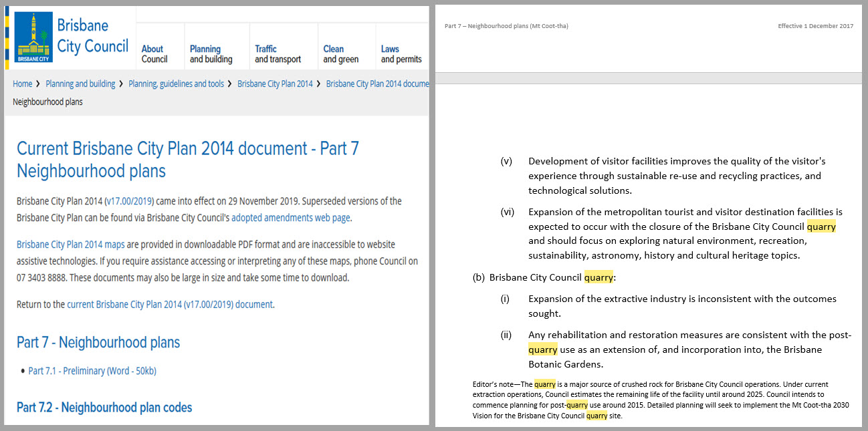Click item (i) 'Expansion of the extractive industry' text
The image size is (868, 431).
(x=682, y=306)
